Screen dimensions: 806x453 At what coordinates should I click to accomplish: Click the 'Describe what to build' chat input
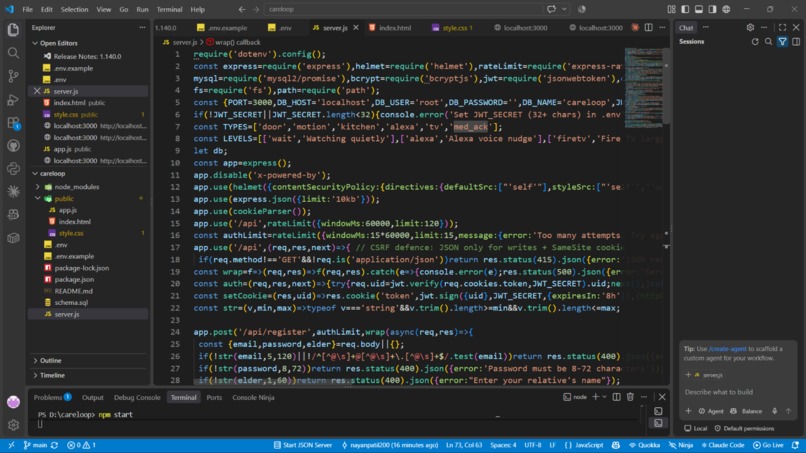(x=738, y=392)
